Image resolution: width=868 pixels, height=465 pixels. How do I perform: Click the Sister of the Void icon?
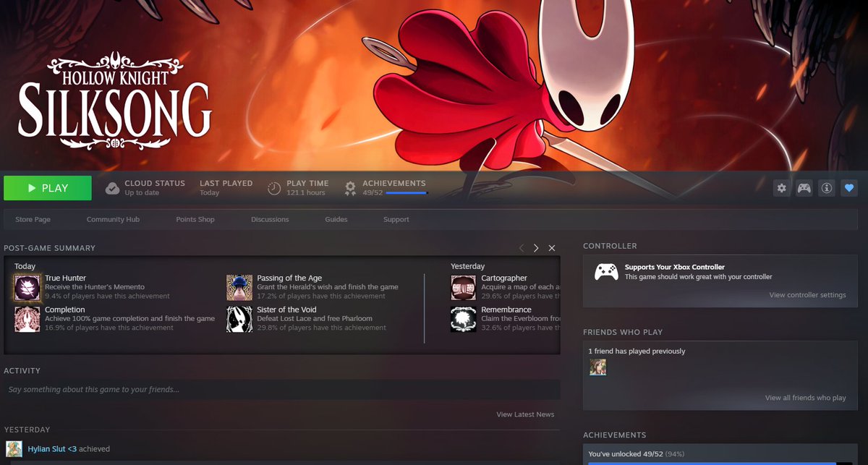[x=239, y=319]
